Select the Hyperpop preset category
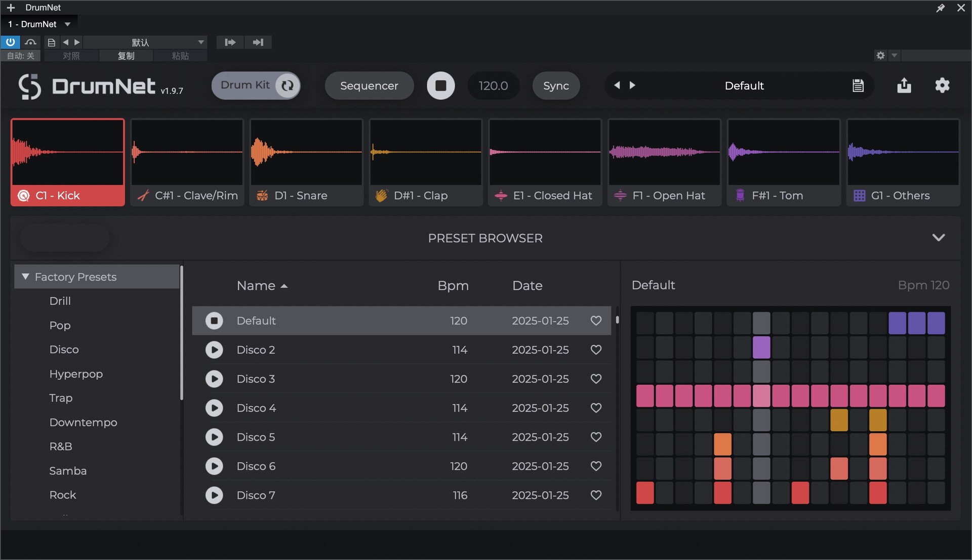The width and height of the screenshot is (972, 560). (x=76, y=374)
